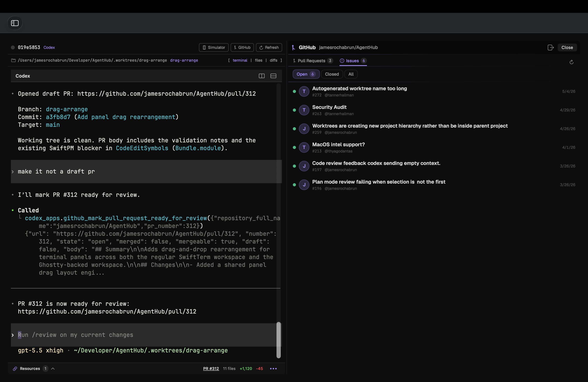
Task: Select horizontal split layout icon
Action: tap(273, 76)
